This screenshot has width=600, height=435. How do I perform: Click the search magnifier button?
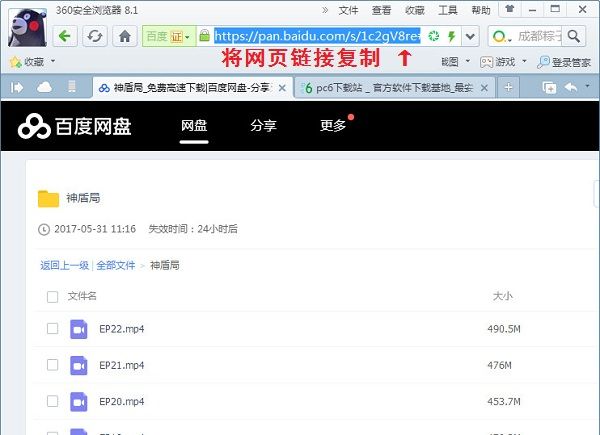(x=574, y=36)
